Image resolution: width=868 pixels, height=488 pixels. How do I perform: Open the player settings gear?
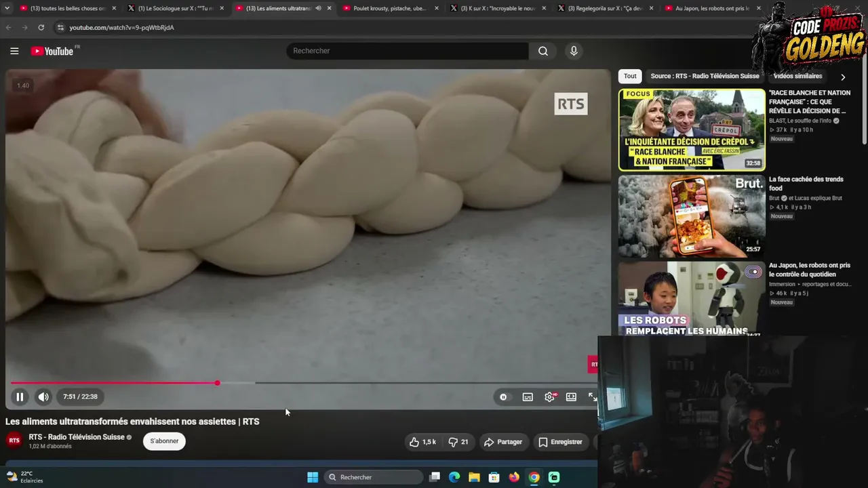(550, 396)
